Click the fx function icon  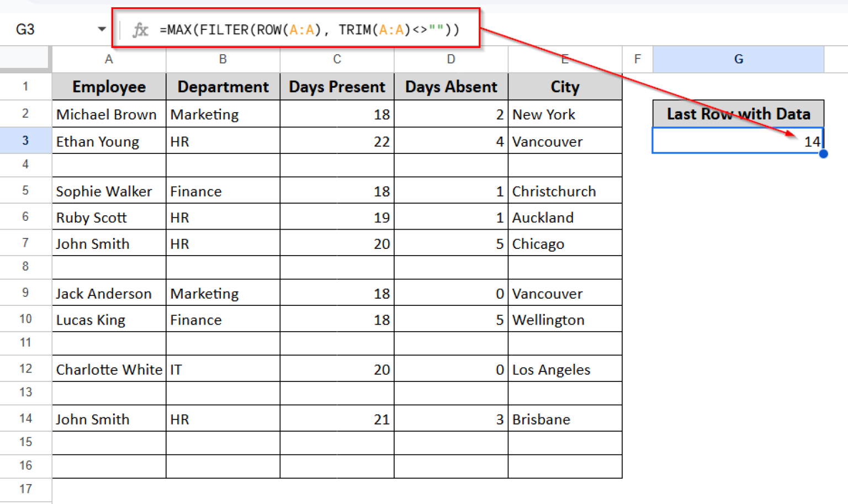141,30
